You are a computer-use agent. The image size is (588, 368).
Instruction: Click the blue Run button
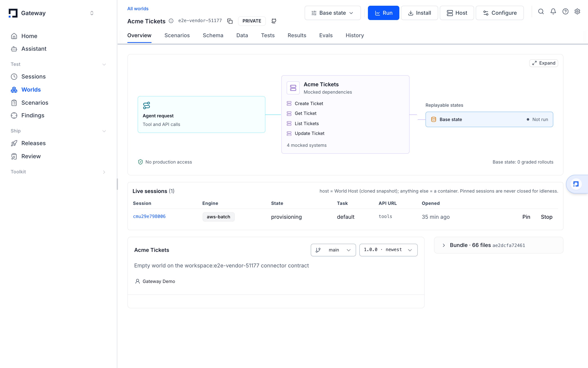pos(383,13)
